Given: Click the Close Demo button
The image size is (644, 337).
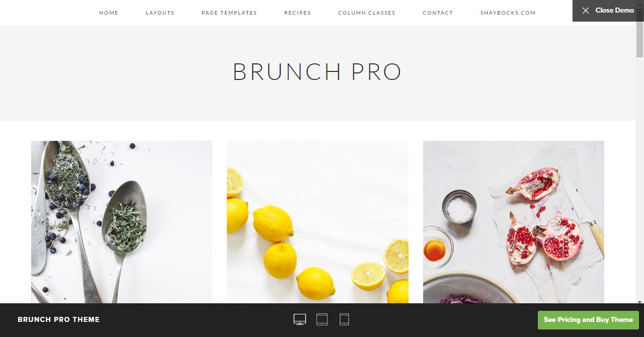Looking at the screenshot, I should (x=608, y=11).
